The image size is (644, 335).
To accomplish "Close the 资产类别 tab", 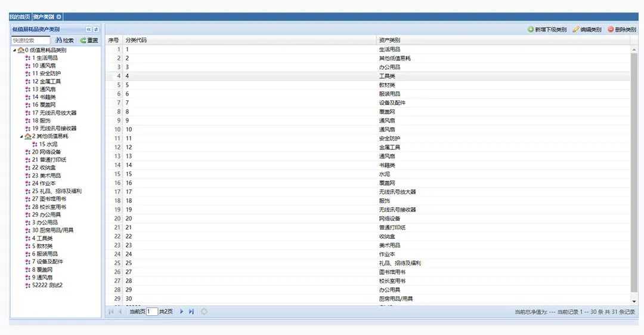I will click(58, 17).
